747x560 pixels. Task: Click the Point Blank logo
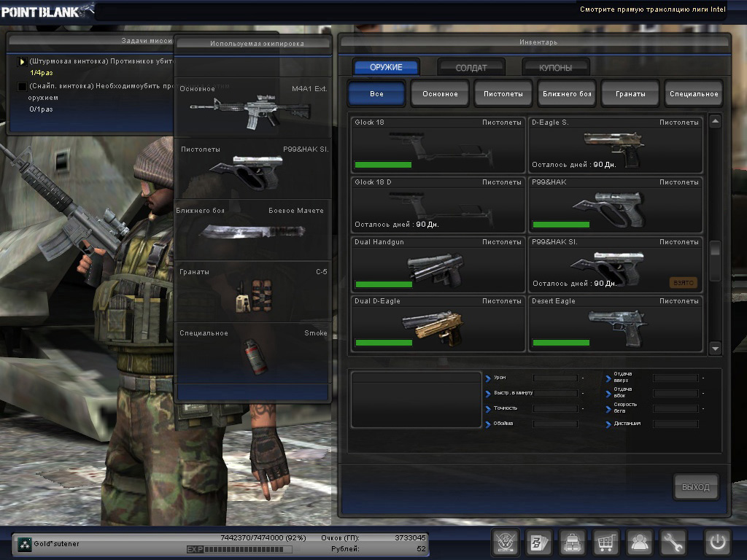[47, 11]
